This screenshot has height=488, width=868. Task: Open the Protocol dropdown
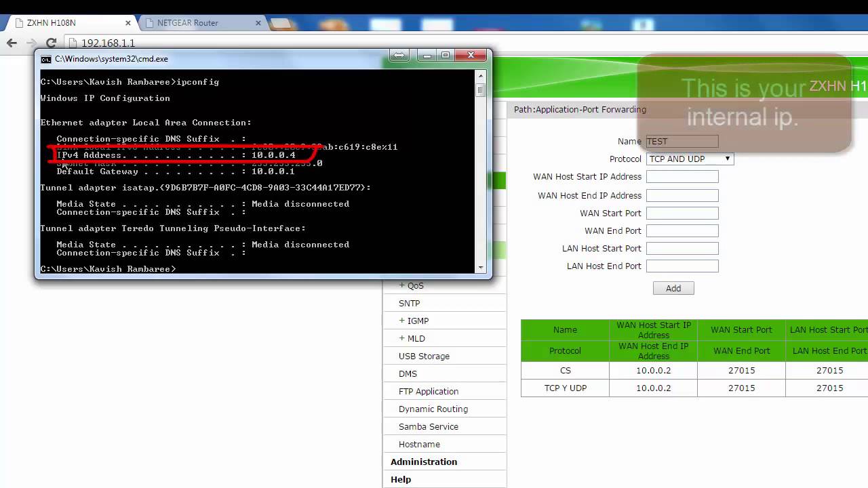tap(690, 159)
